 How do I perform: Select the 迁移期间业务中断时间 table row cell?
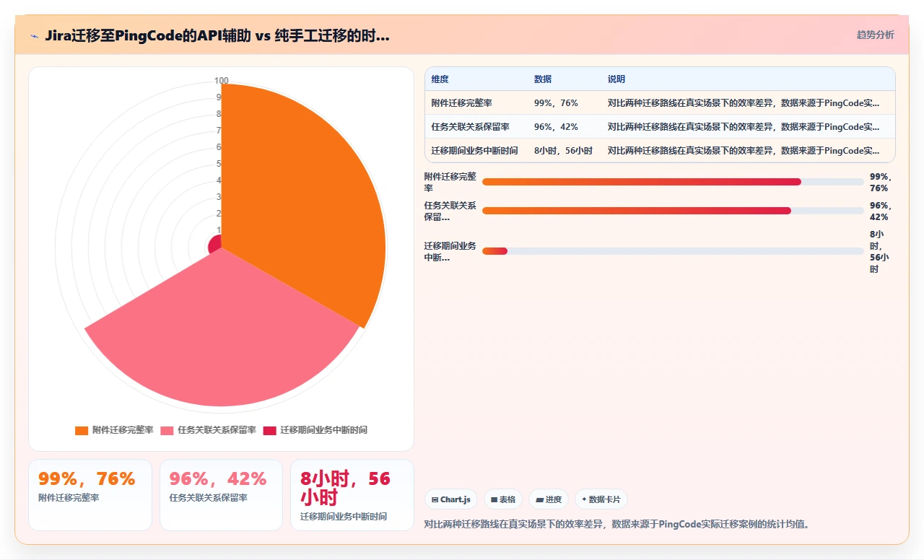(475, 151)
